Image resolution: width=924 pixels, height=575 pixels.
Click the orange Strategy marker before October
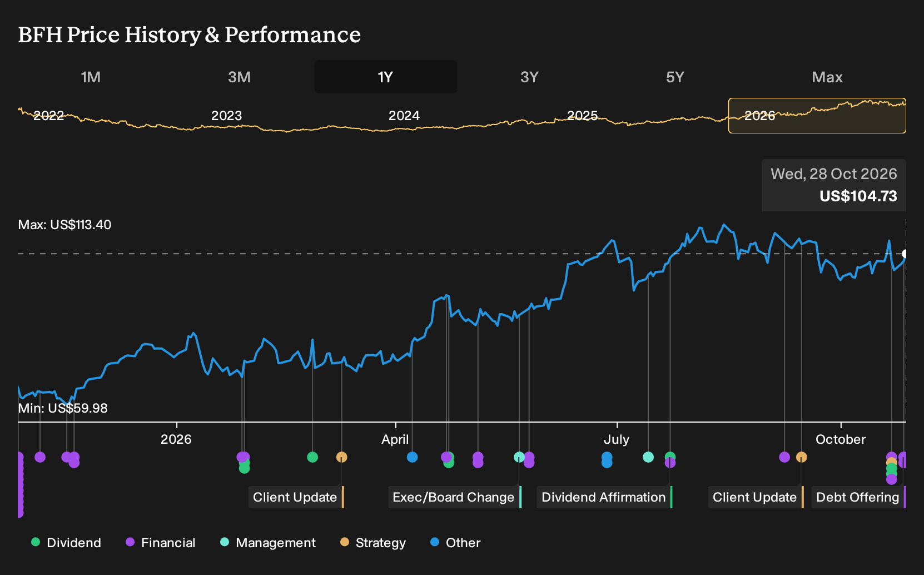pyautogui.click(x=801, y=457)
